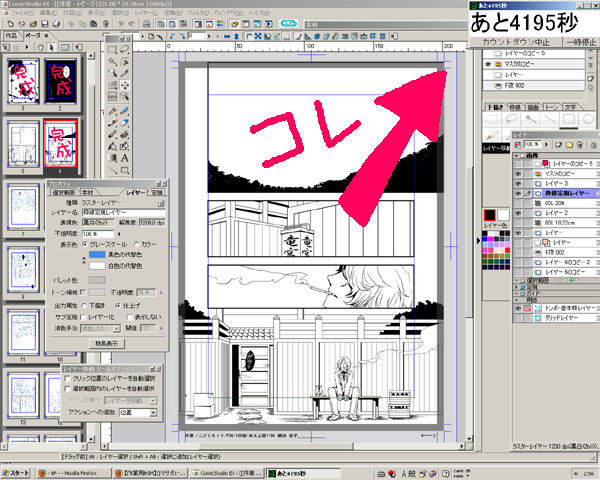Screen dimensions: 600x480
Task: Open あと4195秒 taskbar item
Action: [x=303, y=473]
